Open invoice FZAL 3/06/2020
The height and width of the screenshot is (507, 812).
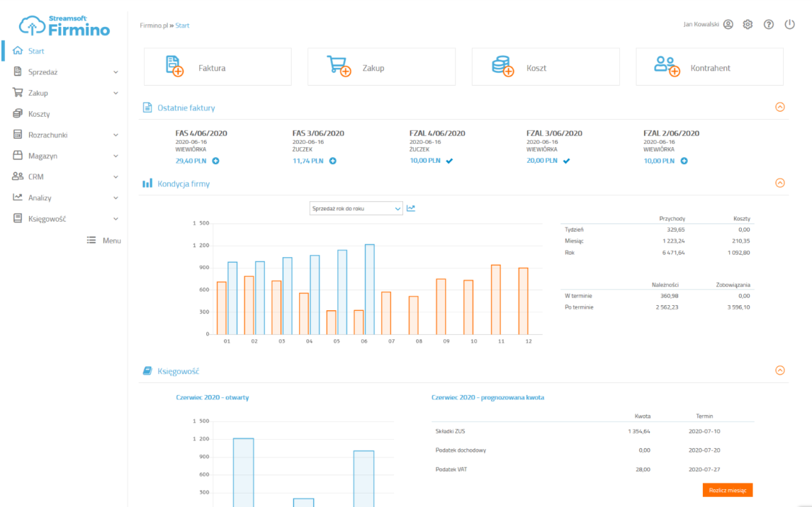(x=554, y=133)
